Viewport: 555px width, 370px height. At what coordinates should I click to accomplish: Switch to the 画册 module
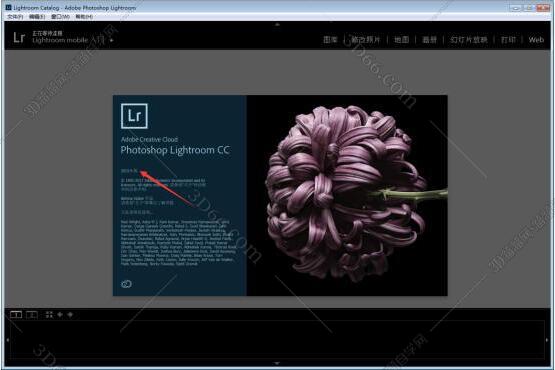(429, 40)
